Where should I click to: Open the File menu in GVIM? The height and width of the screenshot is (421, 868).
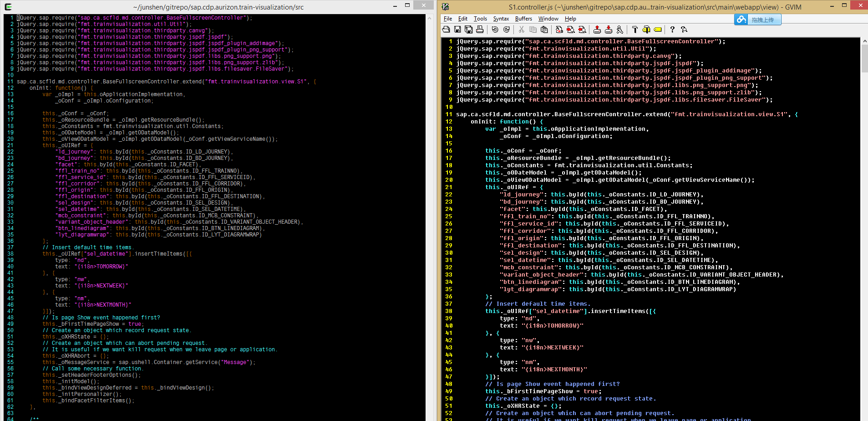tap(448, 19)
